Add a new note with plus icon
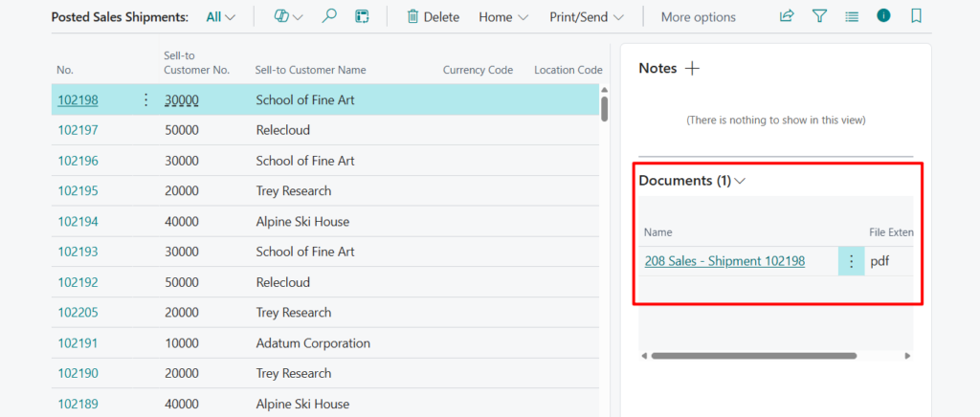 [x=693, y=69]
